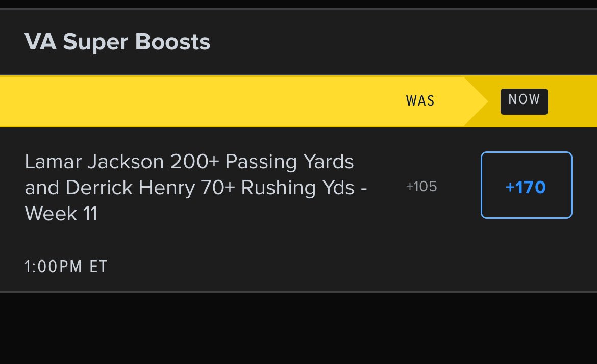
Task: Click the black area below the boost card
Action: tap(298, 328)
